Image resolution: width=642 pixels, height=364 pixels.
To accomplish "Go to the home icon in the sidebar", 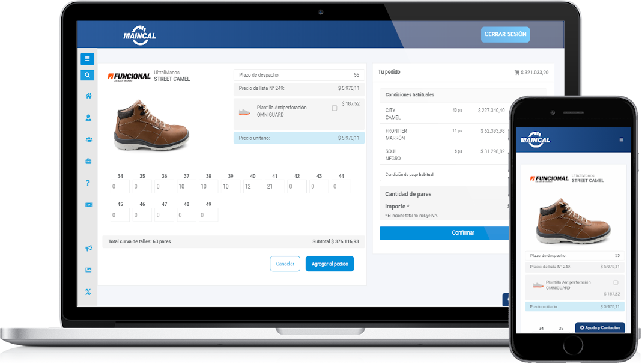I will (x=88, y=96).
